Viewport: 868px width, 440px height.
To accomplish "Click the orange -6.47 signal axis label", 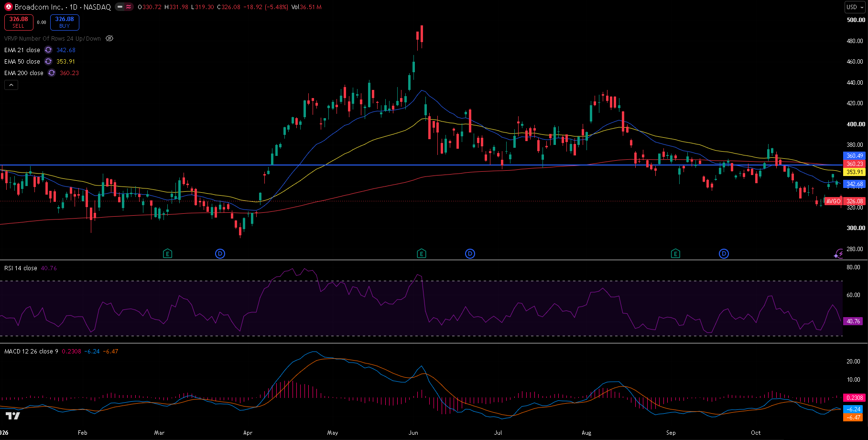I will tap(854, 418).
